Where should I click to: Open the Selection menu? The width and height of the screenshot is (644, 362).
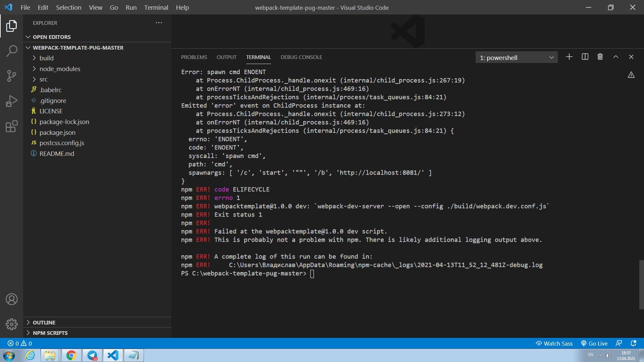pyautogui.click(x=68, y=7)
